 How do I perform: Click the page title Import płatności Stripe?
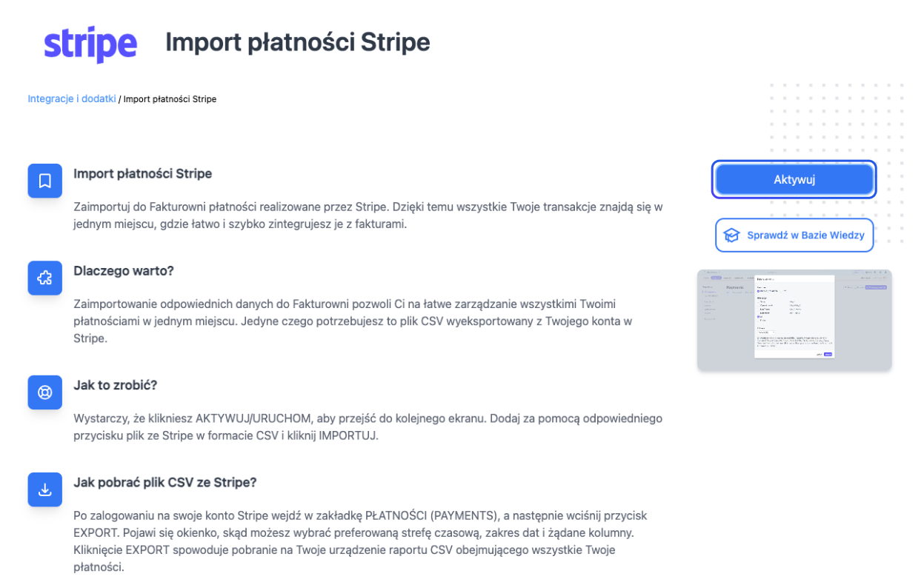click(x=298, y=42)
